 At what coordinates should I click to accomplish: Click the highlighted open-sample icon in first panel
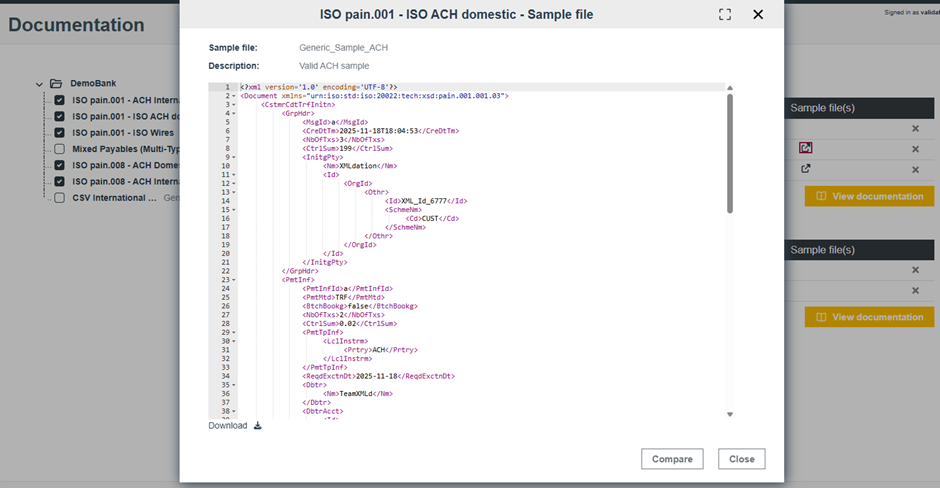click(805, 148)
